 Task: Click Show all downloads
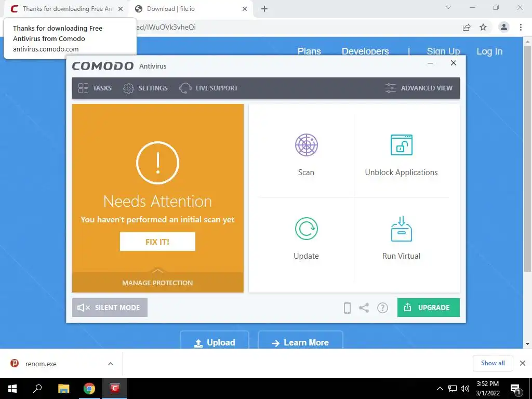click(493, 363)
